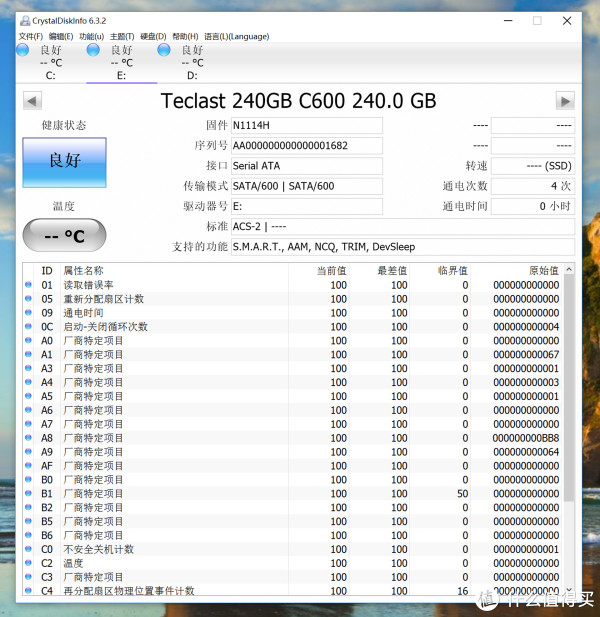Click the drive letter field E:
600x617 pixels.
click(x=307, y=206)
